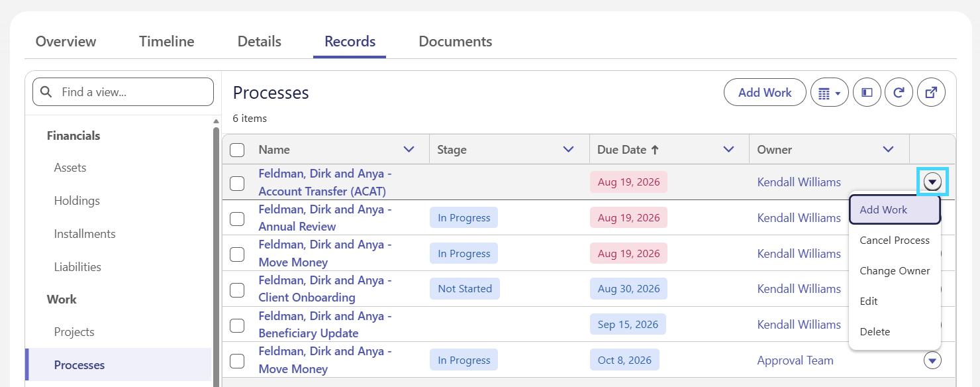Viewport: 980px width, 387px height.
Task: Open Kendall Williams owner link for Client Onboarding
Action: 799,289
